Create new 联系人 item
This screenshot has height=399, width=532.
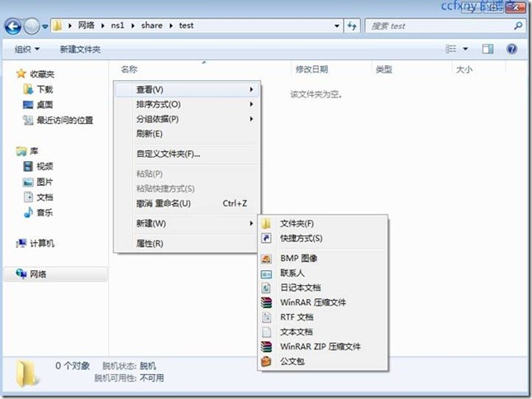pos(323,273)
